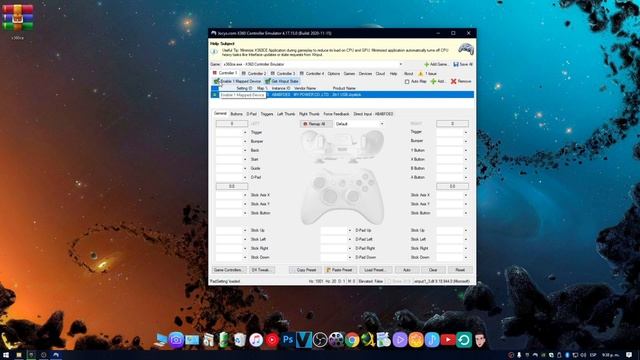Viewport: 640px width, 360px height.
Task: Switch to the Controller 2 tab
Action: pos(254,74)
